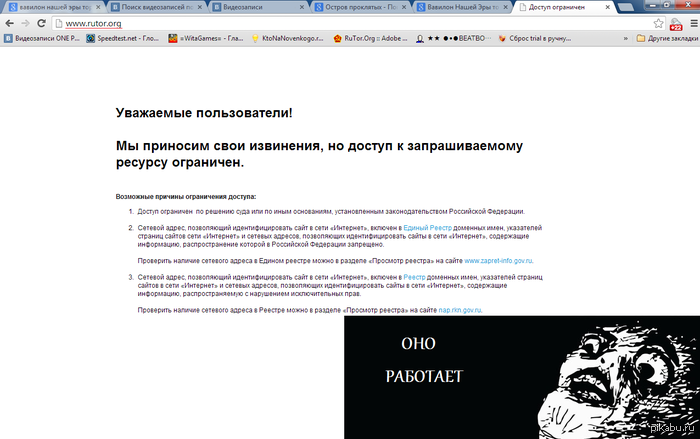Image resolution: width=700 pixels, height=439 pixels.
Task: Close the 'Поиск видеозаписей' tab
Action: tap(200, 7)
